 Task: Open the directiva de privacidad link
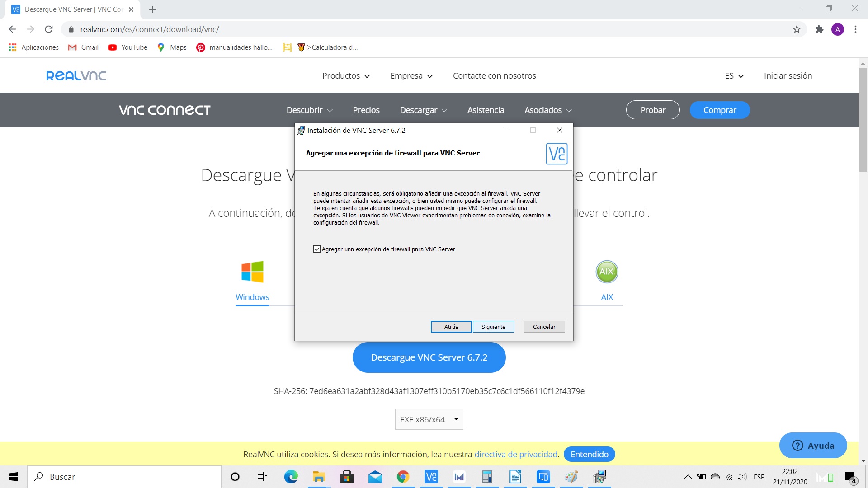click(x=516, y=454)
